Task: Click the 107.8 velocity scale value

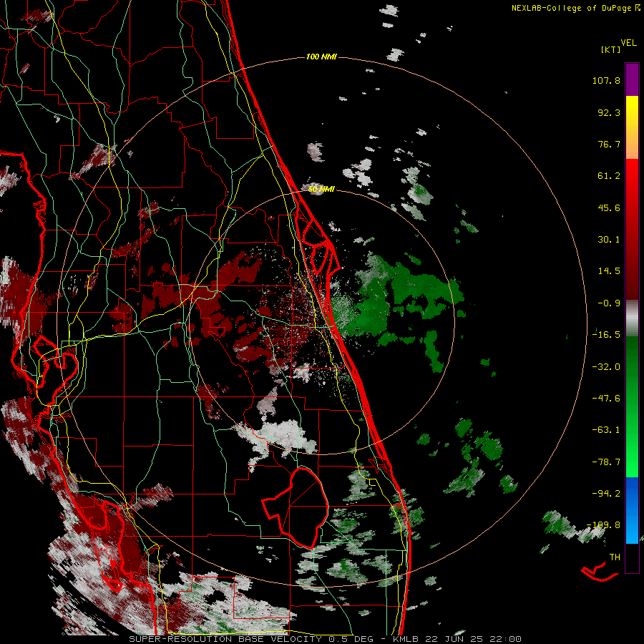Action: (606, 80)
